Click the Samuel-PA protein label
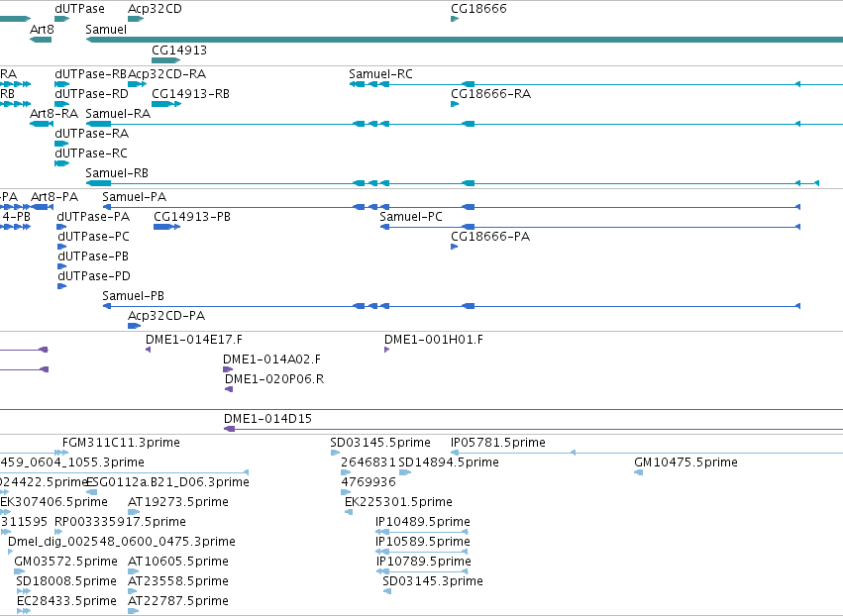 [135, 197]
